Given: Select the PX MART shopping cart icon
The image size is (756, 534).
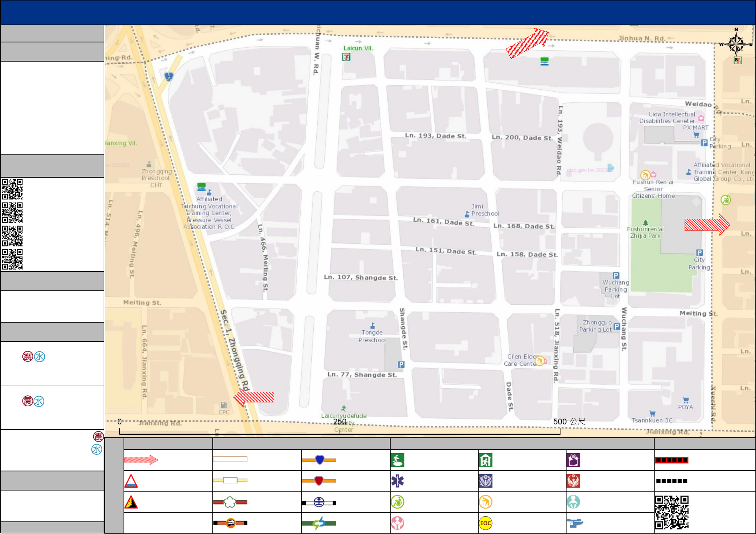Looking at the screenshot, I should (x=696, y=135).
